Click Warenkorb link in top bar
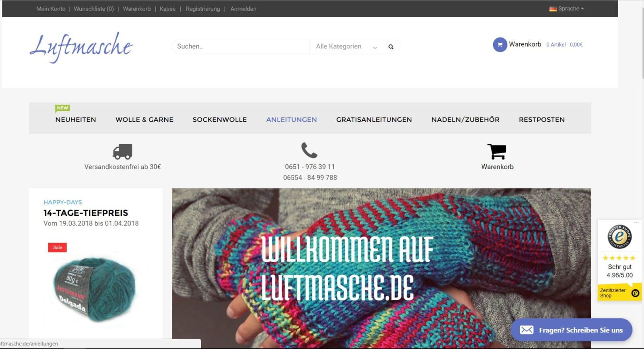Image resolution: width=644 pixels, height=349 pixels. (137, 9)
